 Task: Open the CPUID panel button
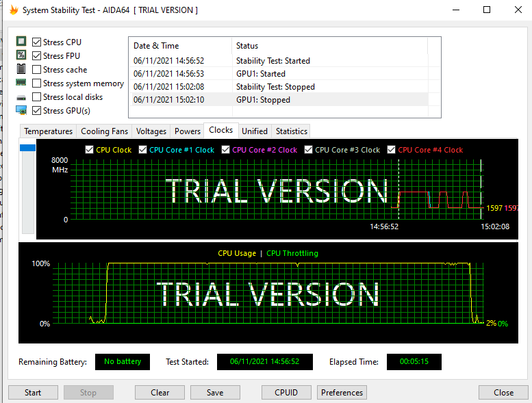pyautogui.click(x=286, y=393)
